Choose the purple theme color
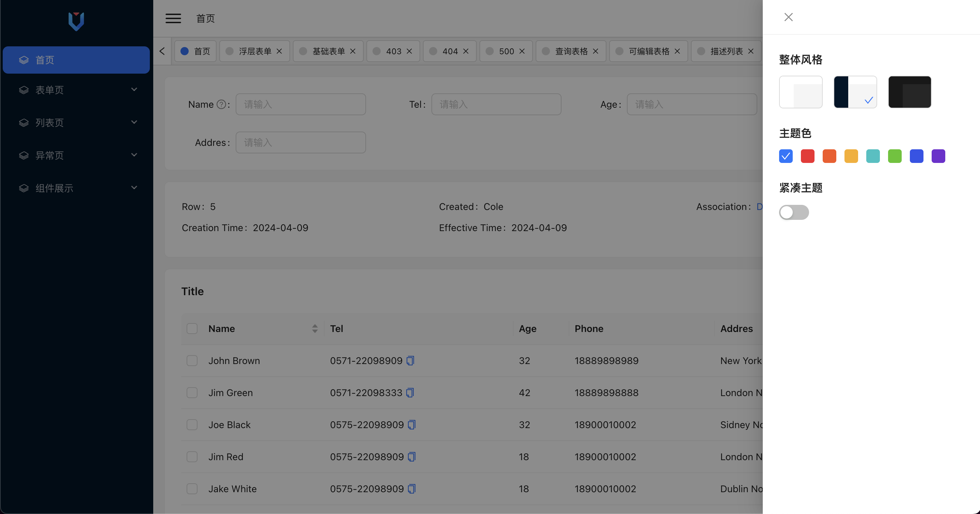The image size is (980, 514). [938, 156]
